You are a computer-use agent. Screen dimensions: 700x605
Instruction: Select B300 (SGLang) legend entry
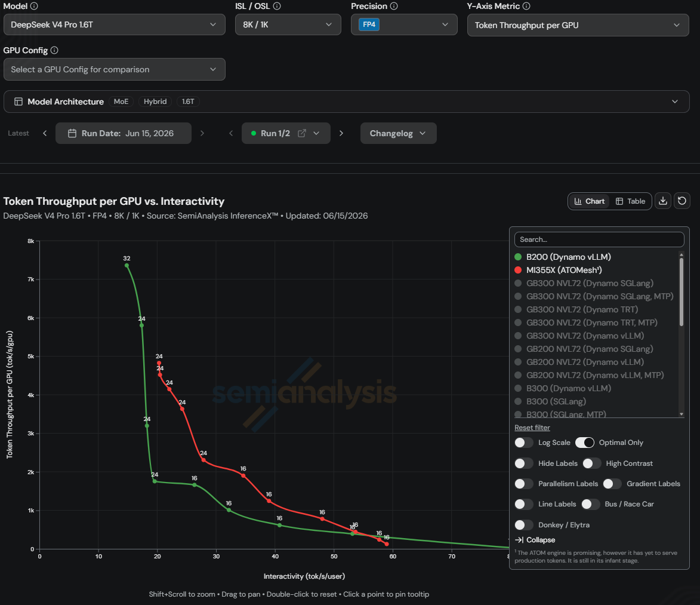[x=556, y=402]
